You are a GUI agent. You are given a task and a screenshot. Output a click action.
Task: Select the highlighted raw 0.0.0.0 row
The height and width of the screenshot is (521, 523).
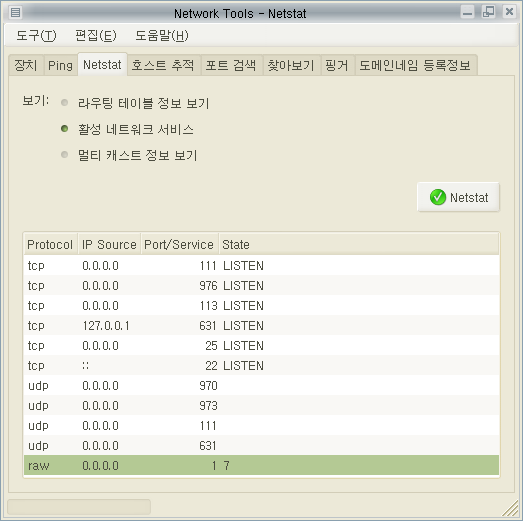(x=262, y=465)
